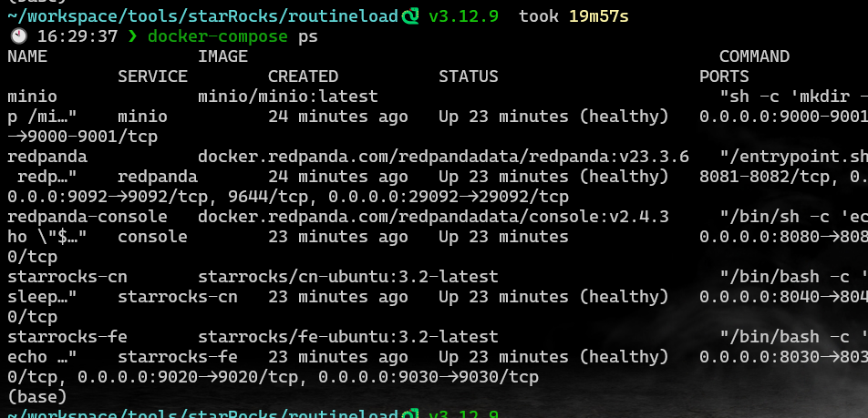Click the 16:29:37 timestamp
This screenshot has width=868, height=418.
(x=77, y=37)
